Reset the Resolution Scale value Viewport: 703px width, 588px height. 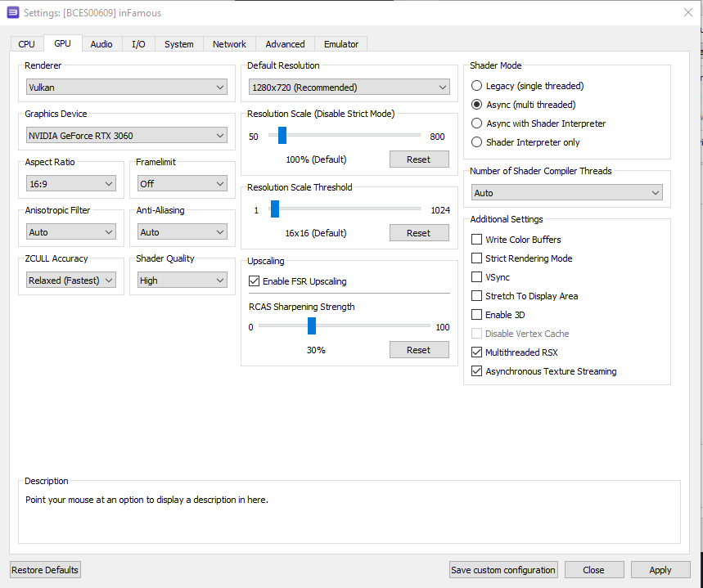coord(419,159)
